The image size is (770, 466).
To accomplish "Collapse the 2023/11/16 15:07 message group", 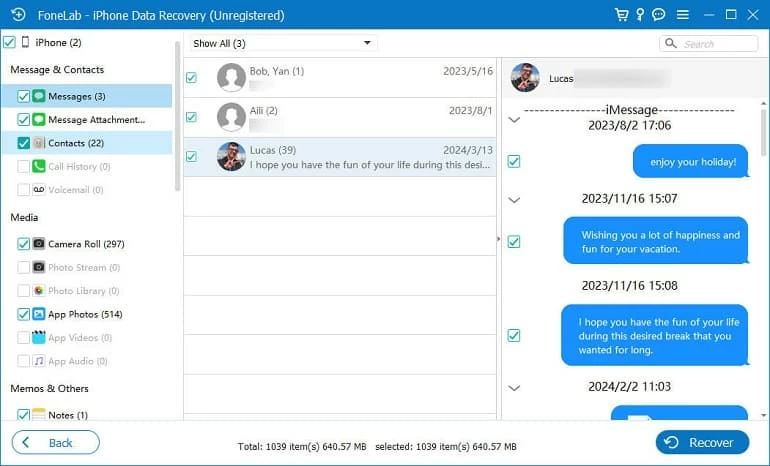I will [x=514, y=200].
